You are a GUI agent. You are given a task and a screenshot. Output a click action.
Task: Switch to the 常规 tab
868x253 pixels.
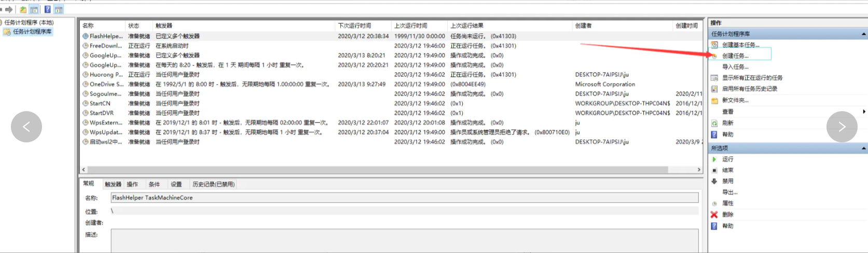[x=89, y=184]
